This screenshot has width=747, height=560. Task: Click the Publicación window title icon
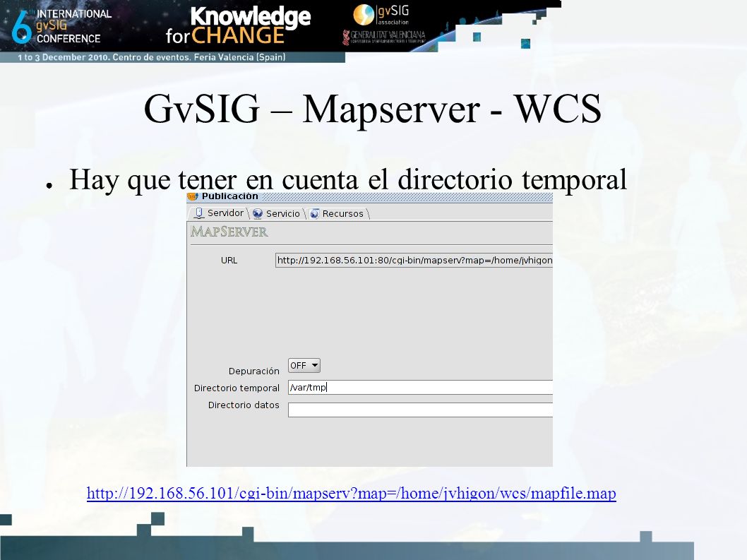pos(193,196)
